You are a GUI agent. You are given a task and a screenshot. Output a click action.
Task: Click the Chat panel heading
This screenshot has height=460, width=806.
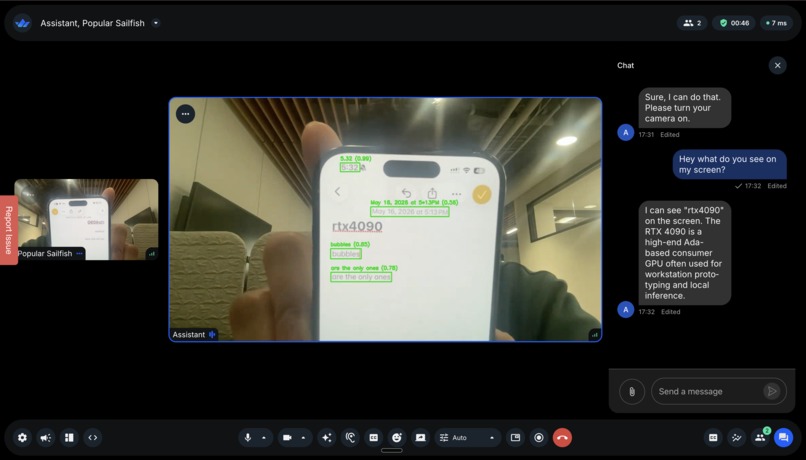pos(626,65)
